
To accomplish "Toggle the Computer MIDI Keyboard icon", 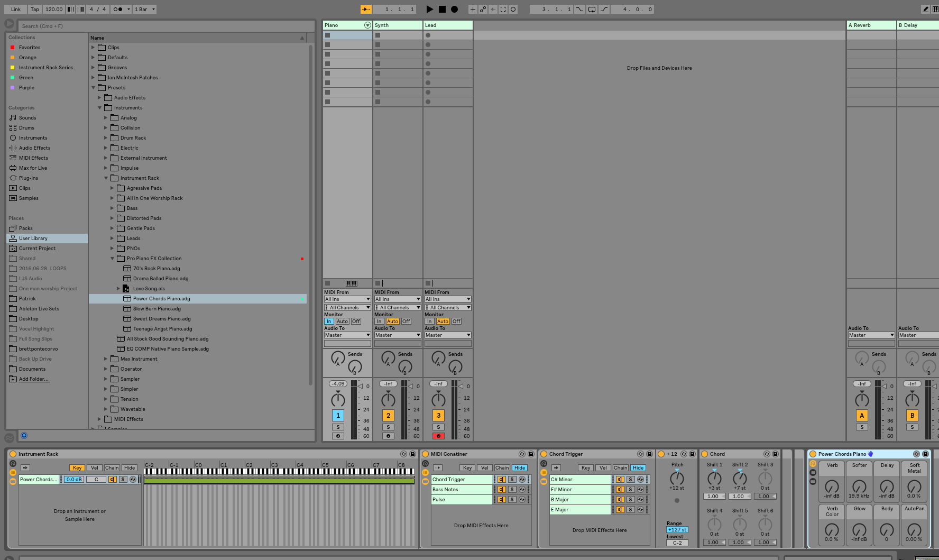I will click(935, 9).
